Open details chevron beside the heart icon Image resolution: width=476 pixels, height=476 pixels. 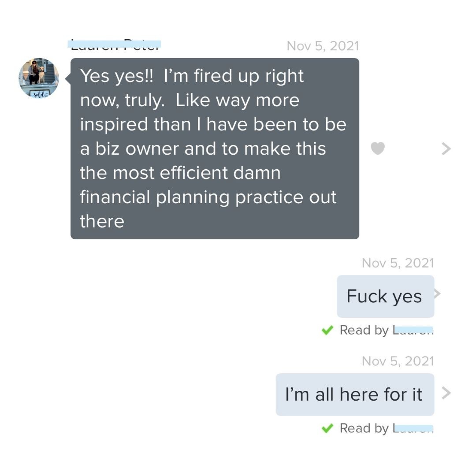tap(446, 149)
